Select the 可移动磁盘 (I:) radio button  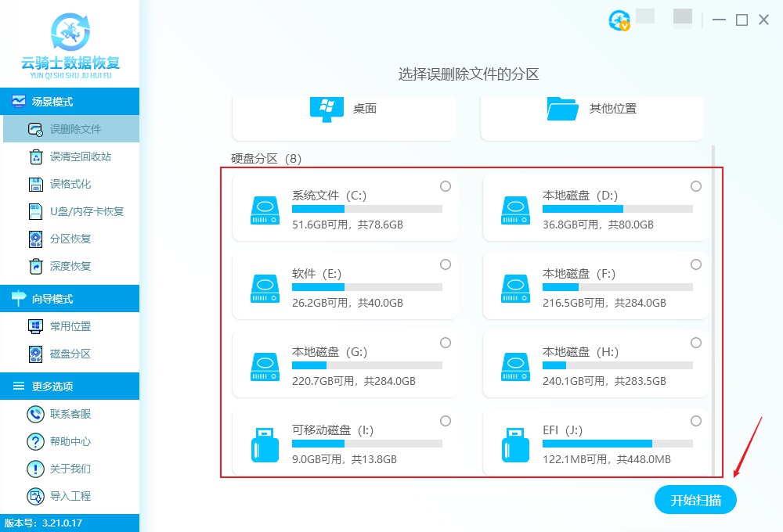click(446, 421)
